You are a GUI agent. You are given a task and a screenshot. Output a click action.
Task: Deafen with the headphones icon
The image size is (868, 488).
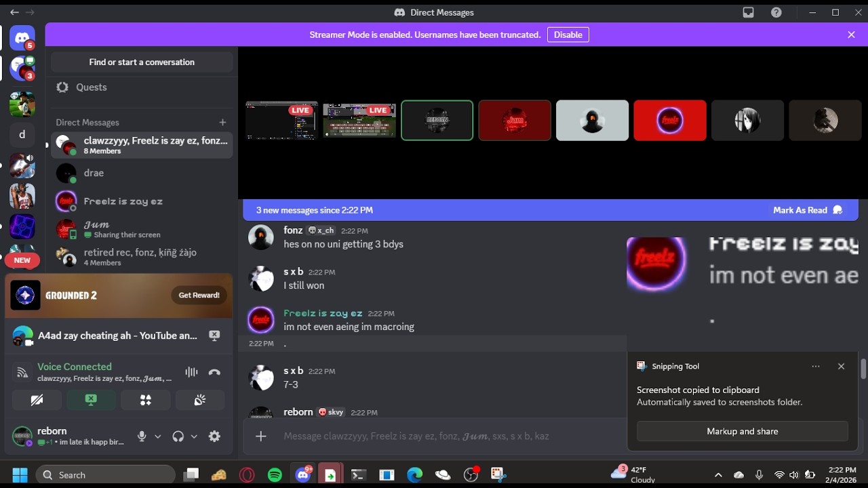coord(178,436)
